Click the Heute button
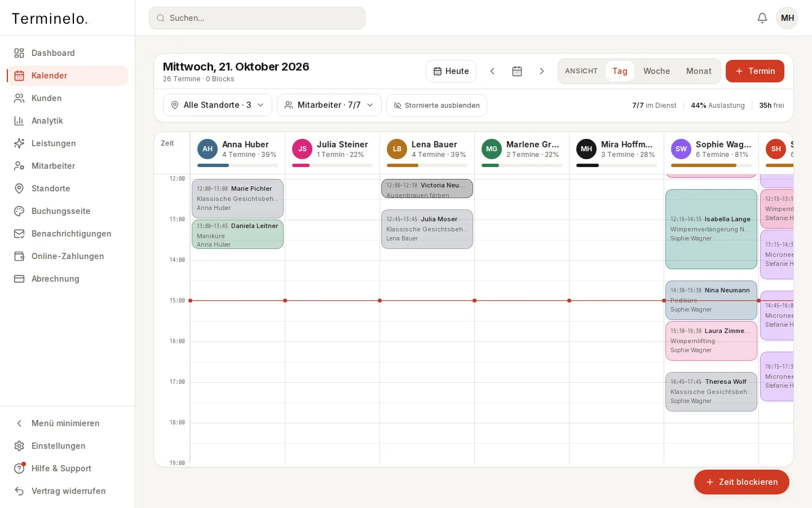The image size is (812, 508). (451, 71)
